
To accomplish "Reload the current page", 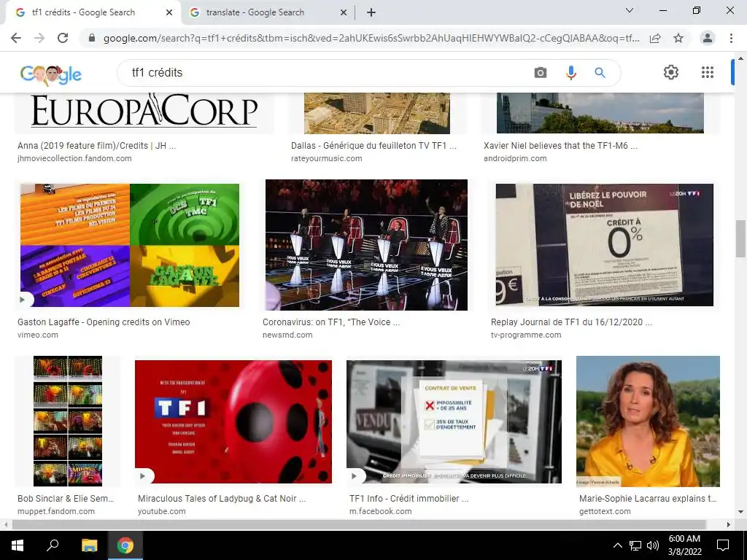I will (x=63, y=38).
